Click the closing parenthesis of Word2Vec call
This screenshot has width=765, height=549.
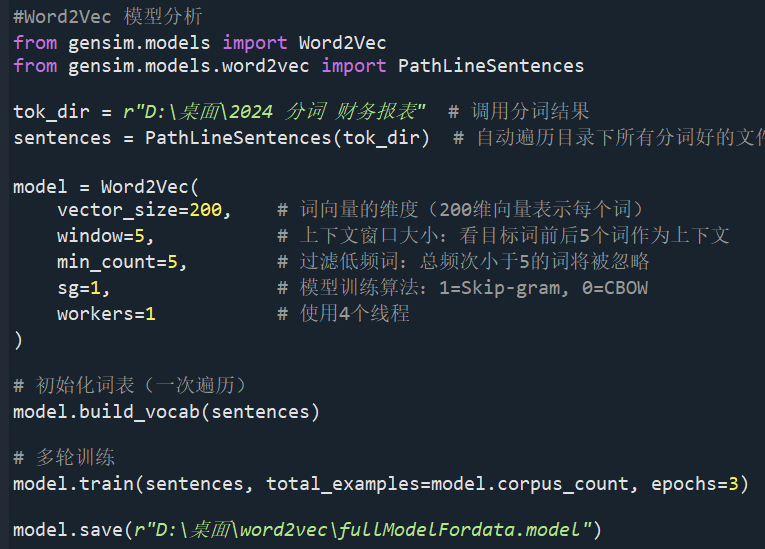click(x=18, y=340)
